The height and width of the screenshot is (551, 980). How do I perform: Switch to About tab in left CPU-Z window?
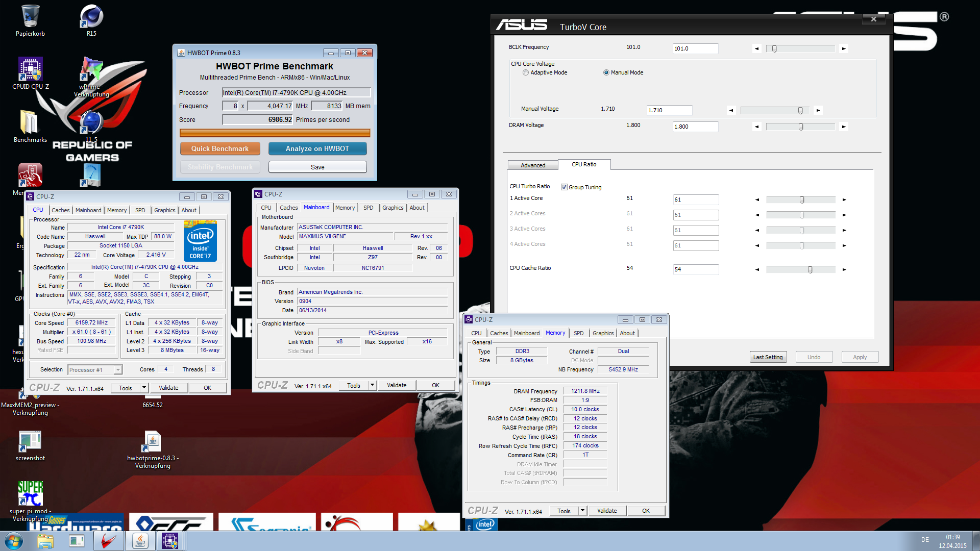pos(189,210)
